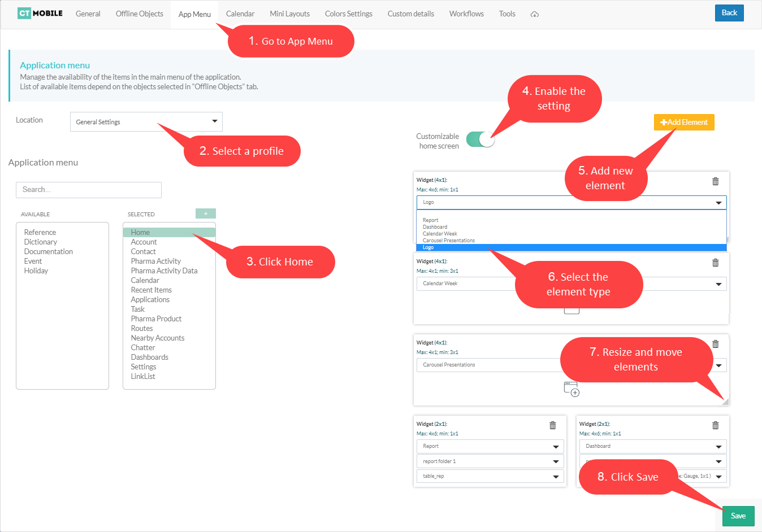The width and height of the screenshot is (762, 532).
Task: Click the Back button
Action: pyautogui.click(x=729, y=13)
